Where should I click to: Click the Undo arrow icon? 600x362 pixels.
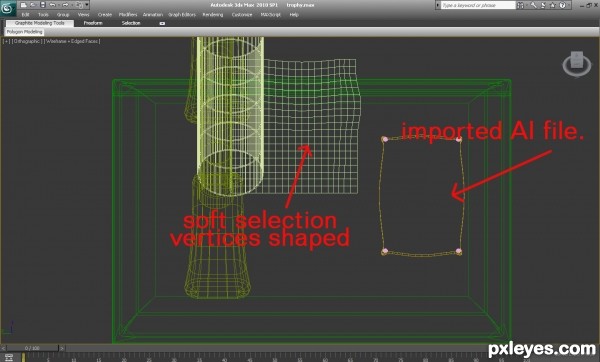(53, 5)
